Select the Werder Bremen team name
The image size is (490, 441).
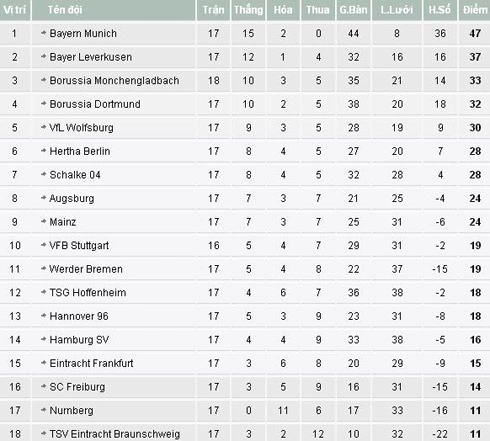pos(86,269)
